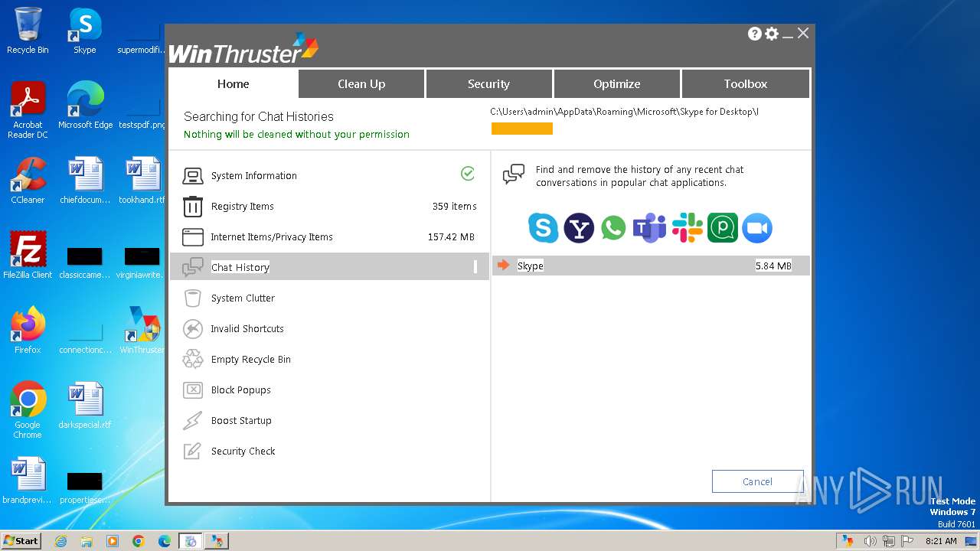Select the Registry Items row
980x551 pixels.
[x=329, y=206]
